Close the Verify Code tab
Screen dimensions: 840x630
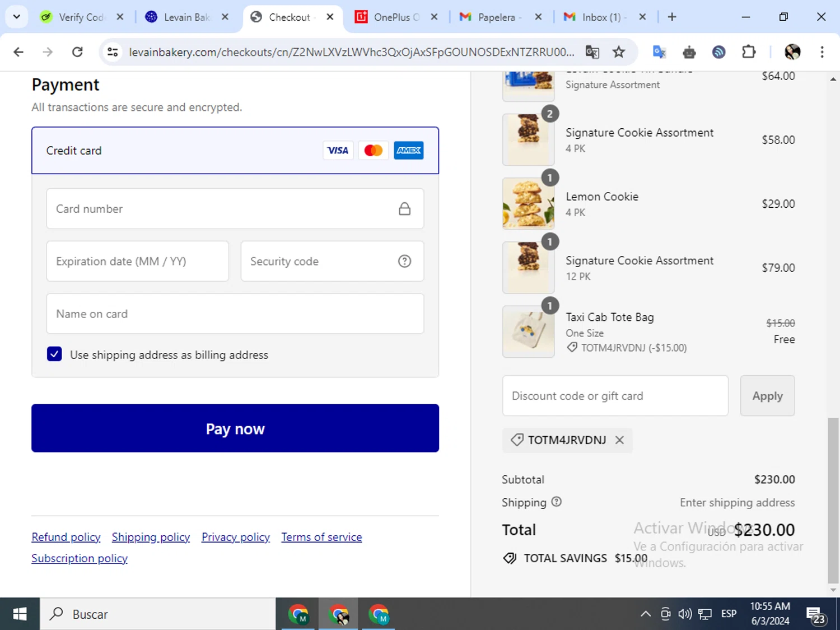point(120,17)
